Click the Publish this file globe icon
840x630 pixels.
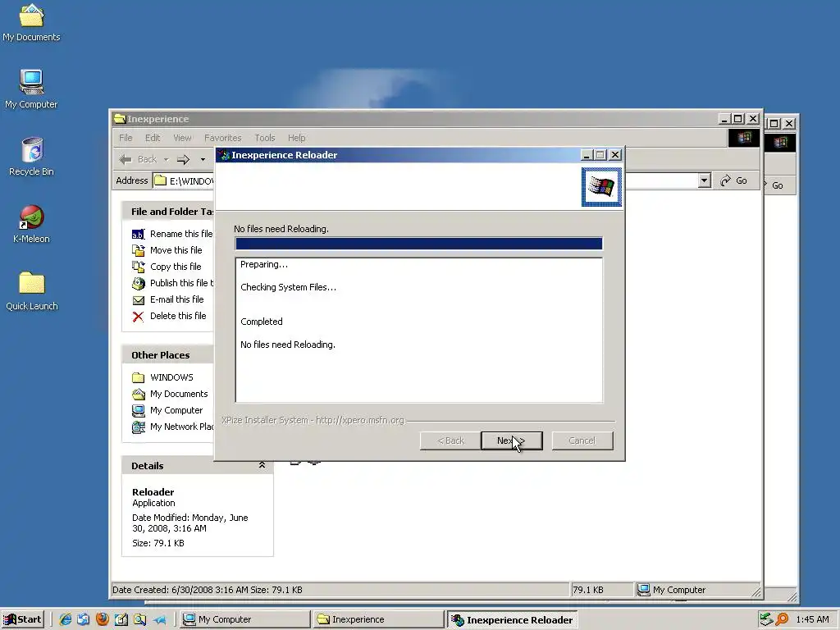coord(138,283)
